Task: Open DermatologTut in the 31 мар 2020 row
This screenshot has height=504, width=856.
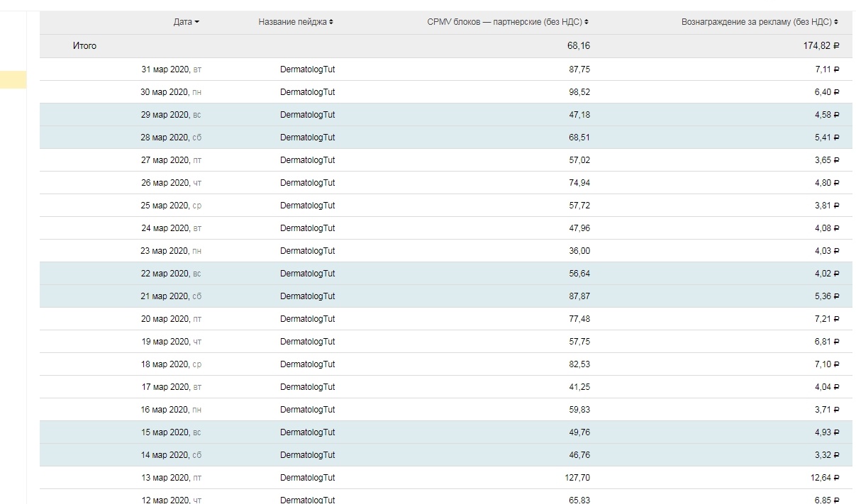Action: [x=307, y=69]
